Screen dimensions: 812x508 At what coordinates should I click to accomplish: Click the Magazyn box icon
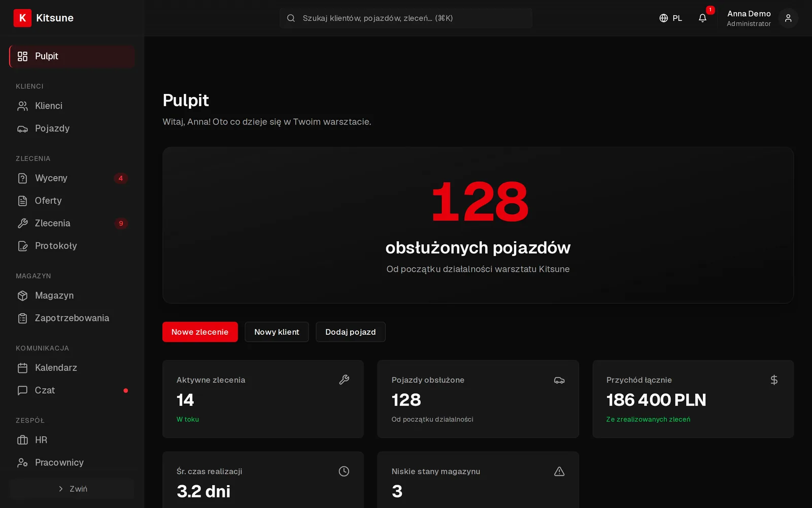pos(22,296)
